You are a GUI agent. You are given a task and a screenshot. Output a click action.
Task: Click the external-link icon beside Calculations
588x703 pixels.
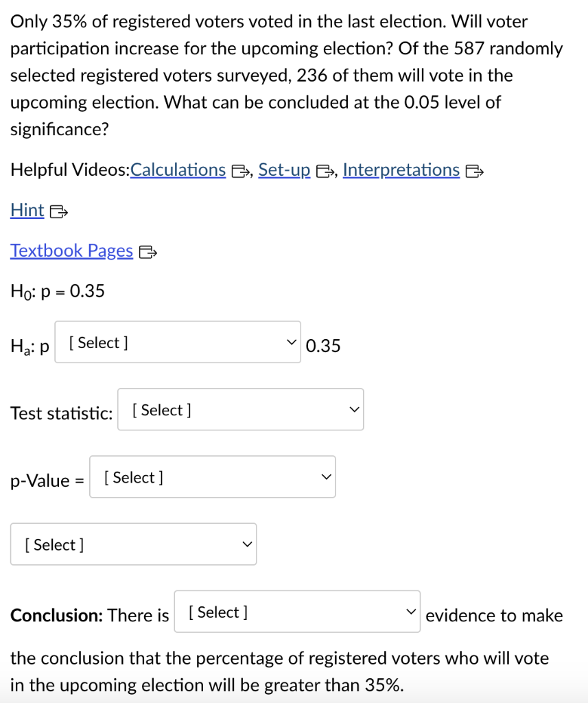pyautogui.click(x=240, y=172)
